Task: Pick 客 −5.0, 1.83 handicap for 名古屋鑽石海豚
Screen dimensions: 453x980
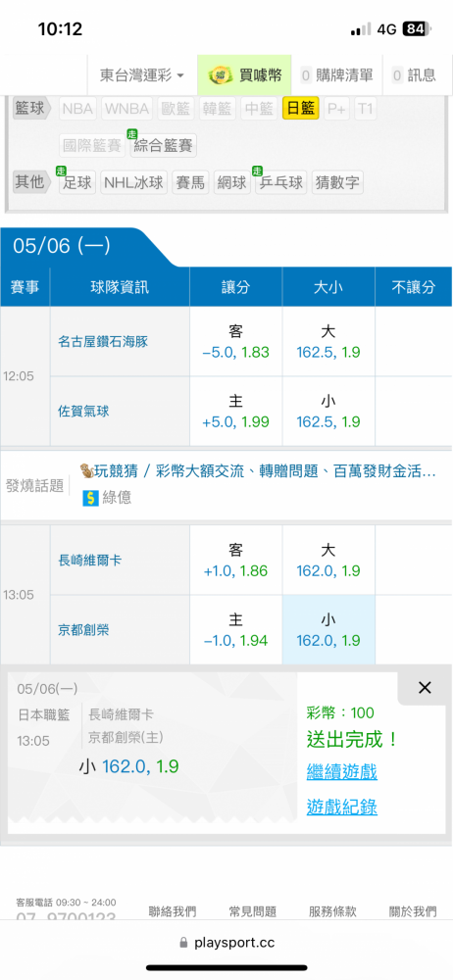Action: point(236,341)
